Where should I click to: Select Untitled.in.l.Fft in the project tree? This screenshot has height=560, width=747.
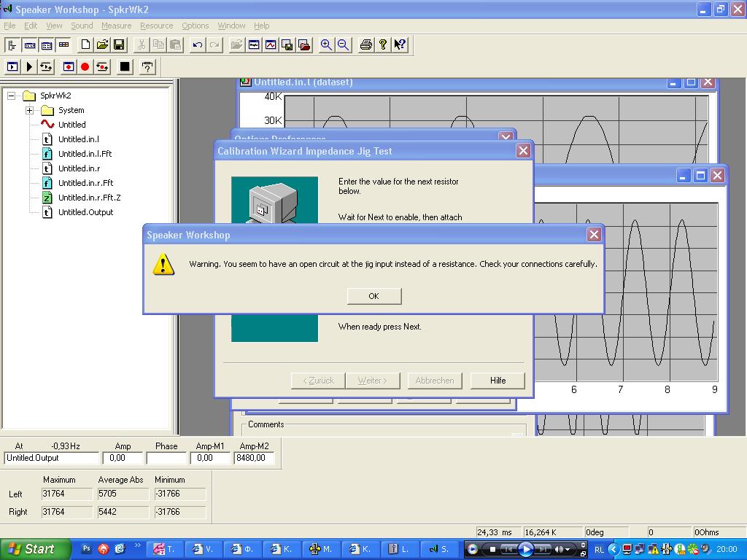click(x=85, y=154)
